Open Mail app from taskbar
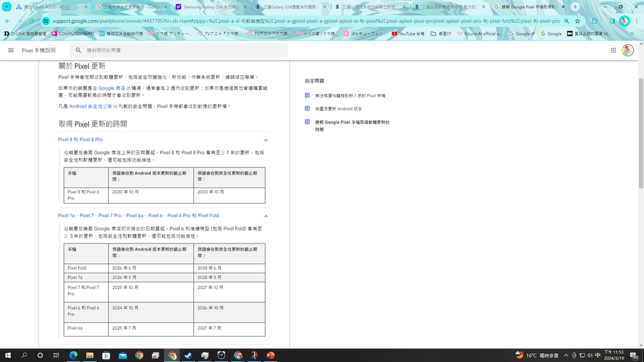This screenshot has width=644, height=362. 122,356
